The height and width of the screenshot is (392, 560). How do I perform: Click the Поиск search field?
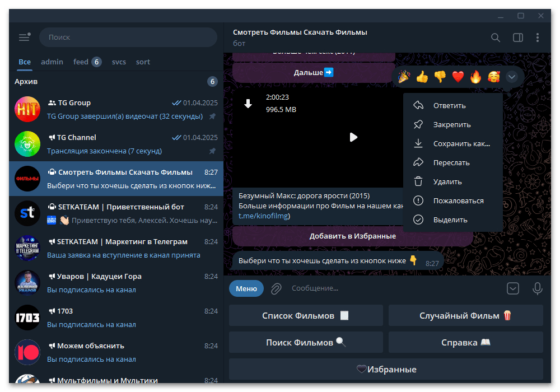tap(128, 37)
